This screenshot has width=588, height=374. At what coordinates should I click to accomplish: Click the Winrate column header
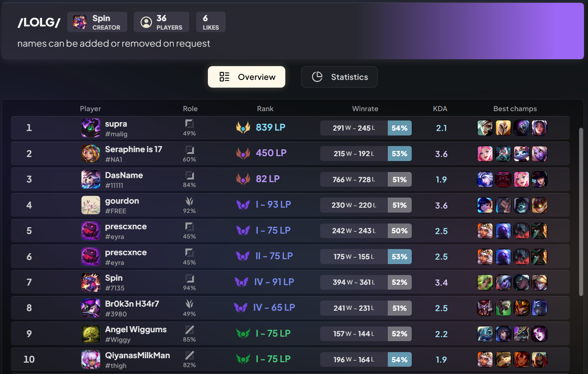pyautogui.click(x=365, y=109)
